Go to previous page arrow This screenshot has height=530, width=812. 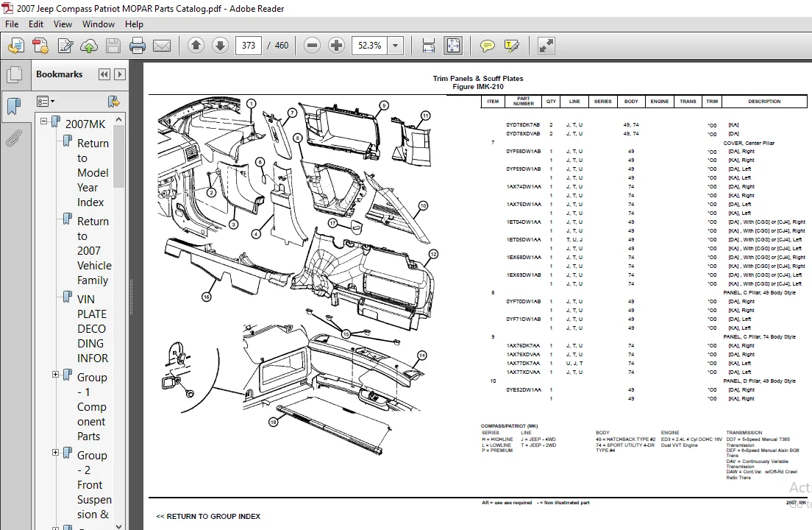coord(196,46)
